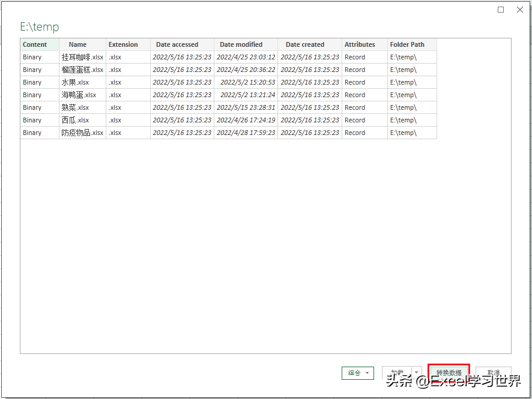Click modified date 2022/4/28 17:59:23
This screenshot has height=399, width=532.
(x=246, y=133)
